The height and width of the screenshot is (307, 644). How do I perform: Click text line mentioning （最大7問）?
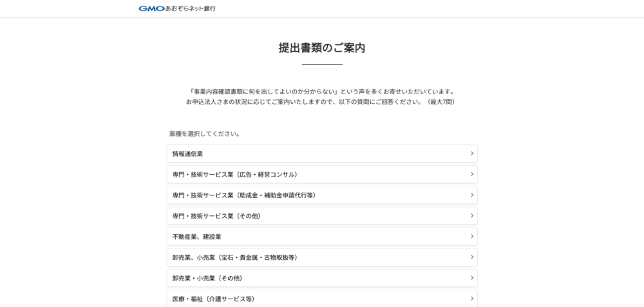click(x=321, y=102)
